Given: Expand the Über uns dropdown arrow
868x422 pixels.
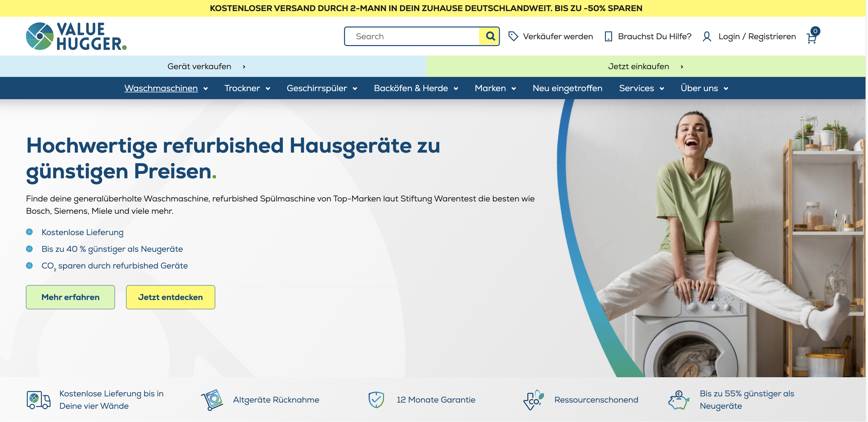Looking at the screenshot, I should 726,89.
